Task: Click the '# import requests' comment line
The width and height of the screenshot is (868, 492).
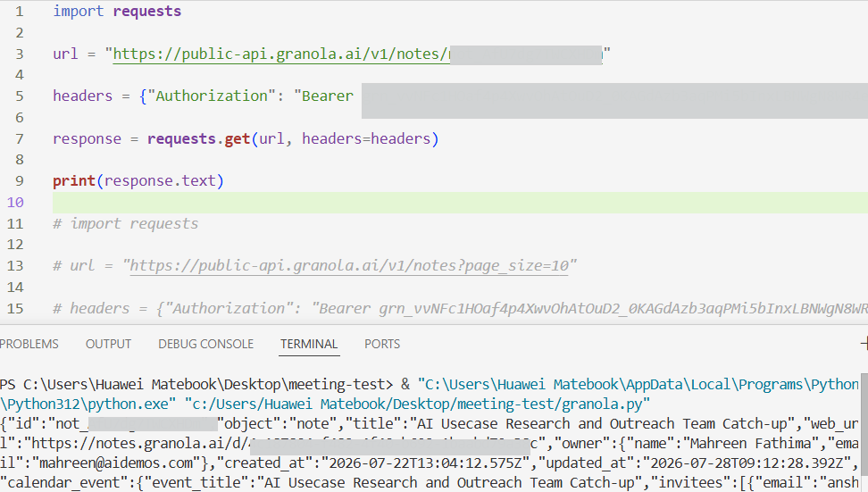Action: [125, 223]
